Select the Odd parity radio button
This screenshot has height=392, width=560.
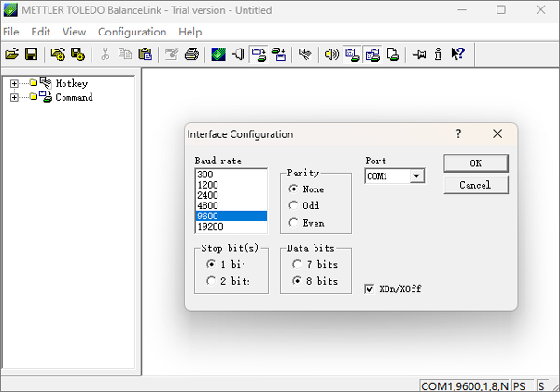295,205
